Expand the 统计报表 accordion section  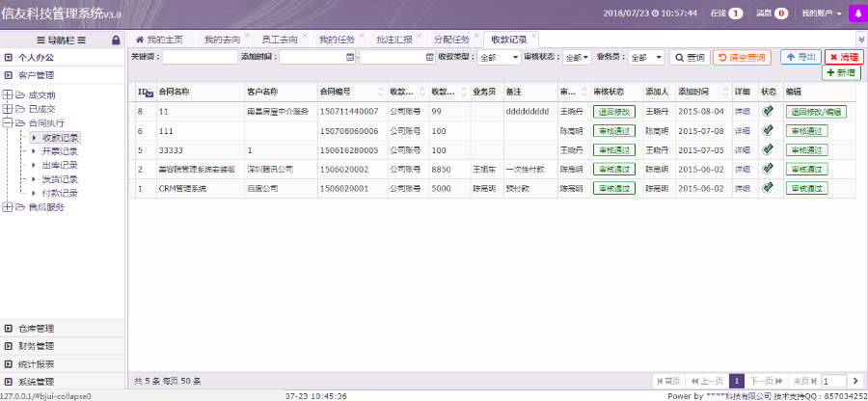(63, 364)
